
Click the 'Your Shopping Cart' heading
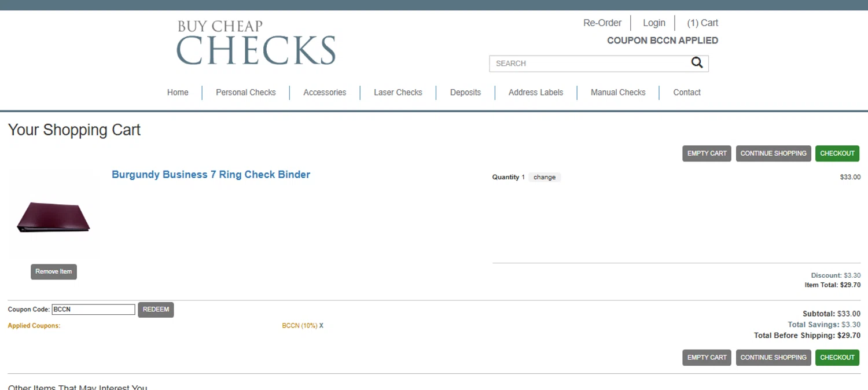[74, 130]
